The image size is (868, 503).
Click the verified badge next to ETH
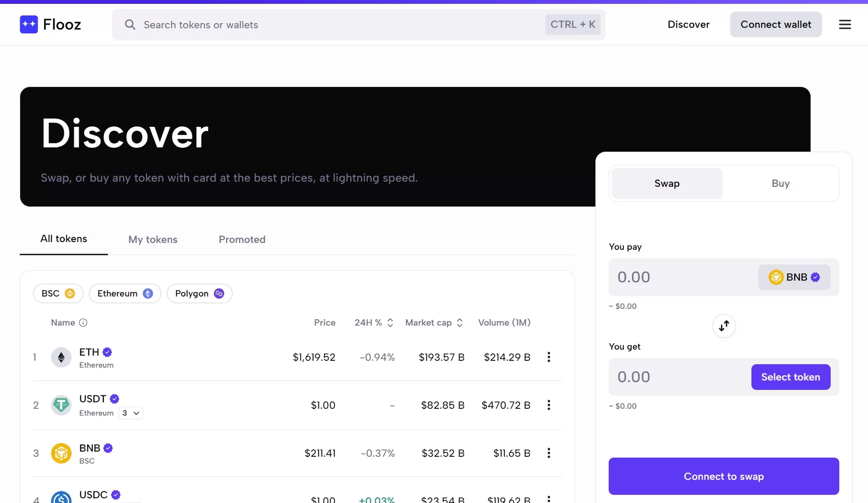click(107, 352)
